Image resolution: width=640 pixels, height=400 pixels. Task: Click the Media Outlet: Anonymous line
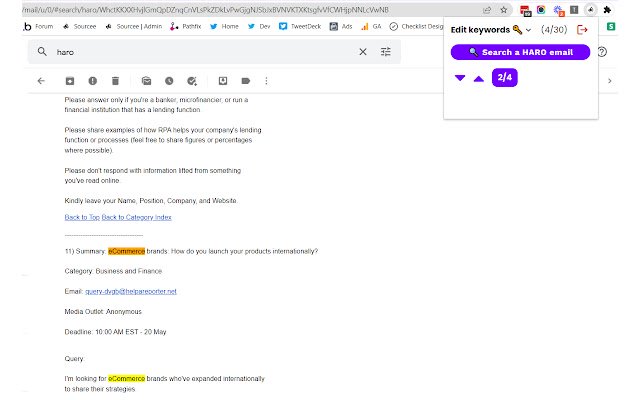[x=103, y=311]
